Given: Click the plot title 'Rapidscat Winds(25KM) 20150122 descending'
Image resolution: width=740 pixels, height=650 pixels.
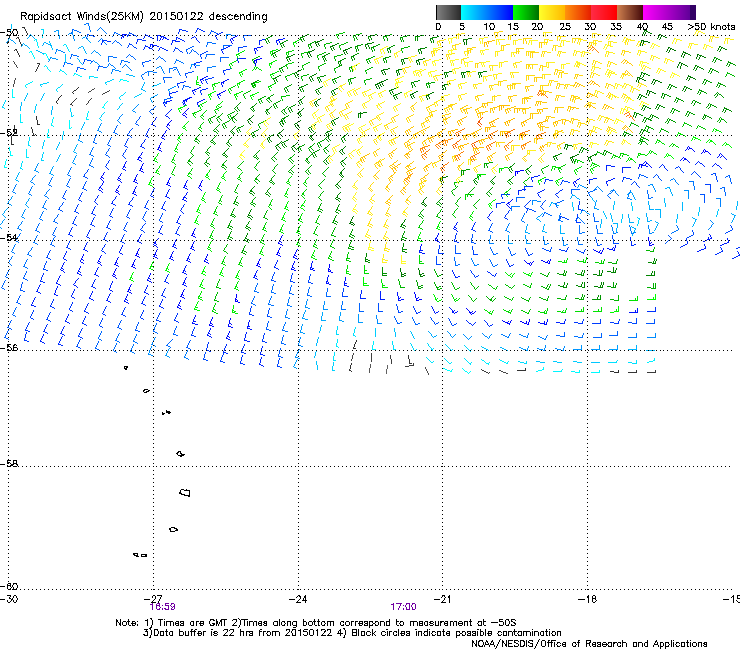Looking at the screenshot, I should 143,16.
